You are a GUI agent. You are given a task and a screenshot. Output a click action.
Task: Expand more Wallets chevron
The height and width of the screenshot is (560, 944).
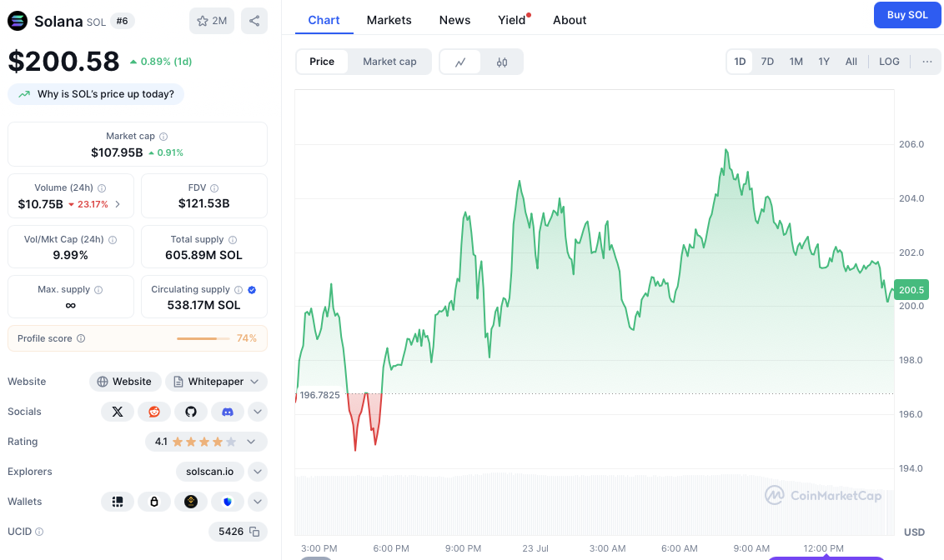[x=258, y=502]
